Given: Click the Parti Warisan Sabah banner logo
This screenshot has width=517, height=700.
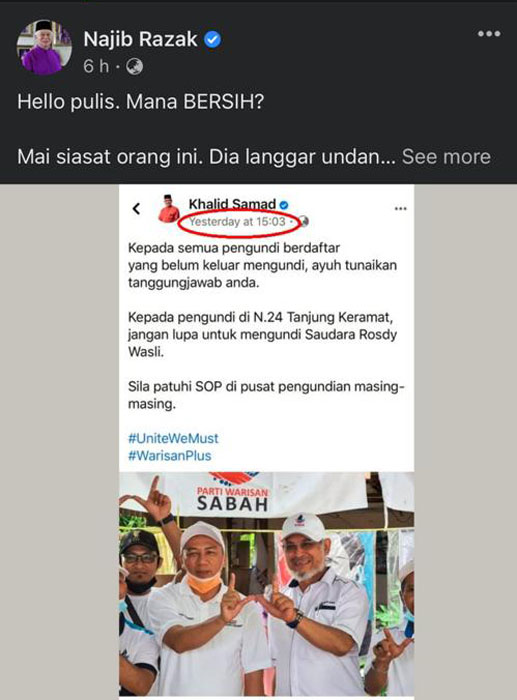Looking at the screenshot, I should coord(233,493).
